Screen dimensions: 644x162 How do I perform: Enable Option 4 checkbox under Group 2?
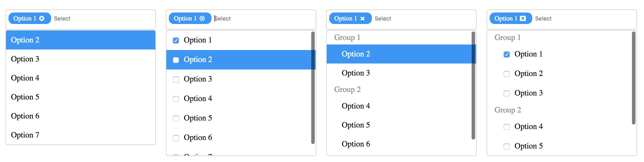(506, 127)
